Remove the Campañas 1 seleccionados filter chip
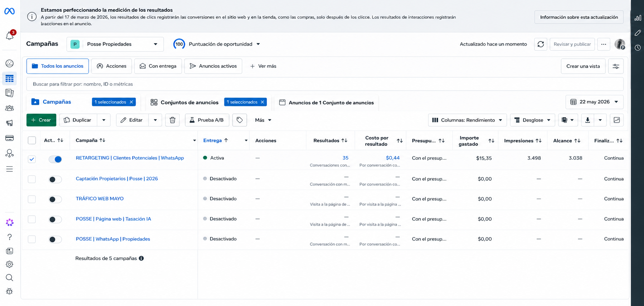This screenshot has height=306, width=644. (x=132, y=102)
